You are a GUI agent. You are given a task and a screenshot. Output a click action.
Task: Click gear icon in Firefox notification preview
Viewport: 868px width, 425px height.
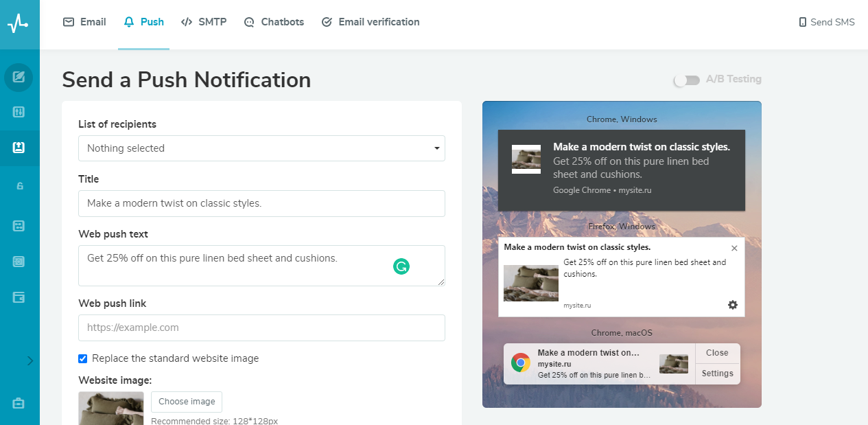click(x=733, y=305)
